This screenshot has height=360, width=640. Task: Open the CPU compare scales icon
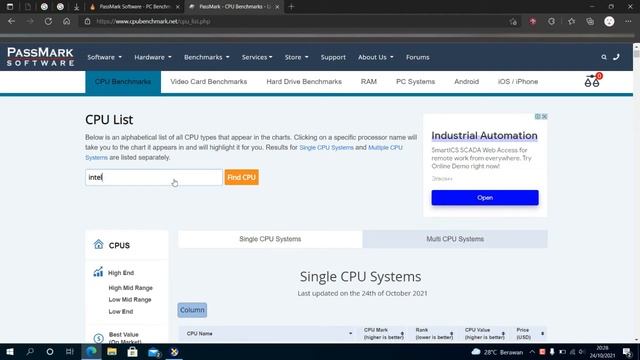[x=593, y=81]
